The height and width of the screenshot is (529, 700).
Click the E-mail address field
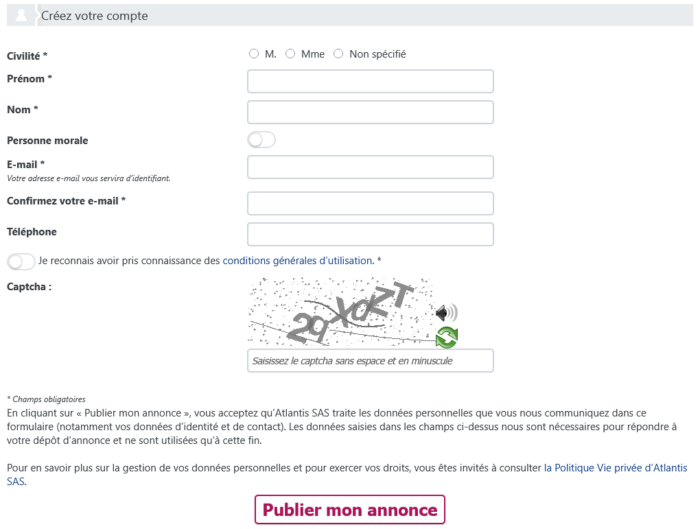click(x=370, y=167)
